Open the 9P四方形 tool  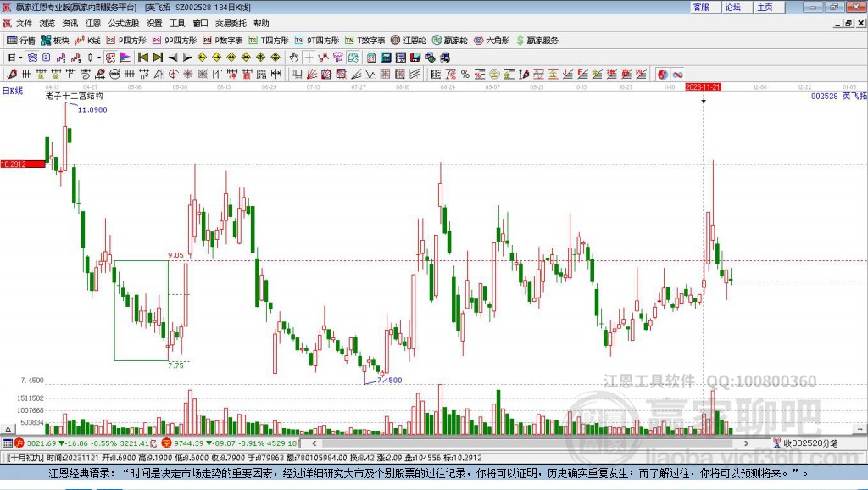(x=174, y=41)
